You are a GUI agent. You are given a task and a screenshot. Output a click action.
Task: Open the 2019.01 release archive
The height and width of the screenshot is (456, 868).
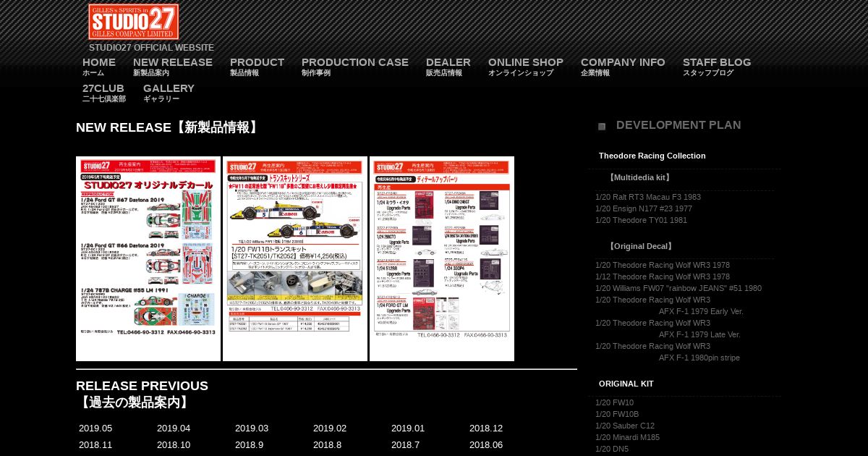coord(408,428)
